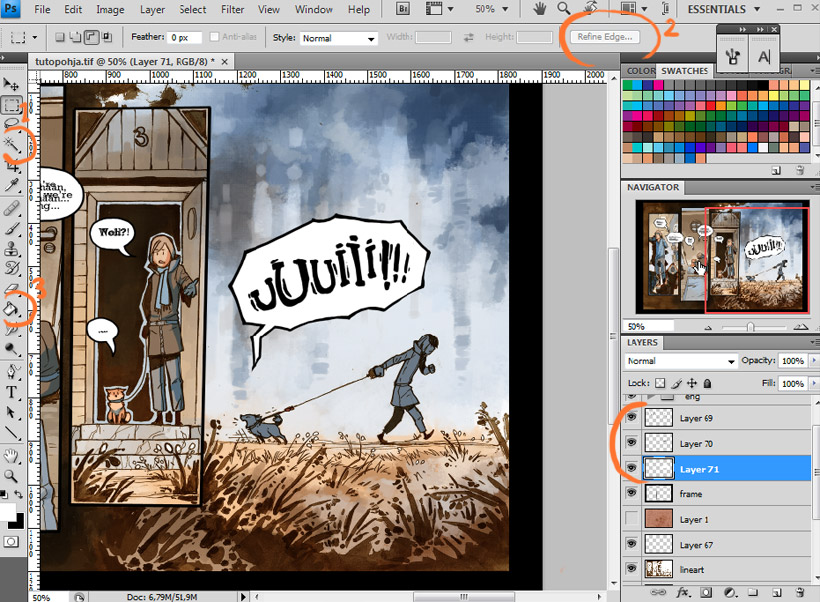820x602 pixels.
Task: Toggle visibility of the frame layer
Action: tap(631, 494)
